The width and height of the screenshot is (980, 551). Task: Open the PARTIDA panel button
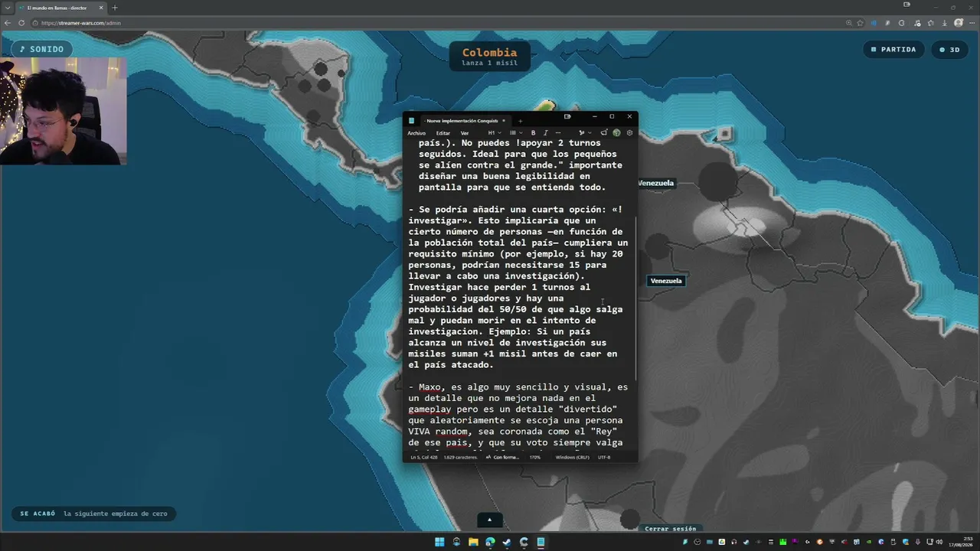[893, 49]
